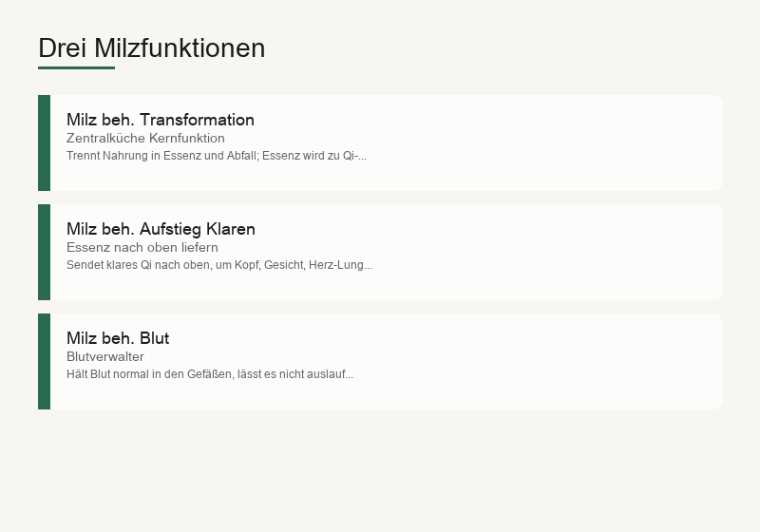Screen dimensions: 760x532
Task: Click green accent bar of Aufstieg Klaren card
Action: click(x=44, y=252)
